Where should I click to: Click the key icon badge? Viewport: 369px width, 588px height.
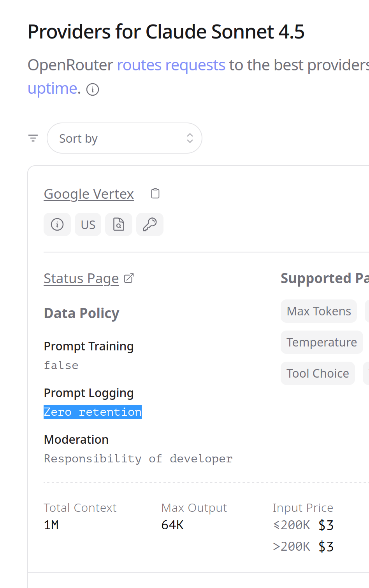click(x=150, y=224)
